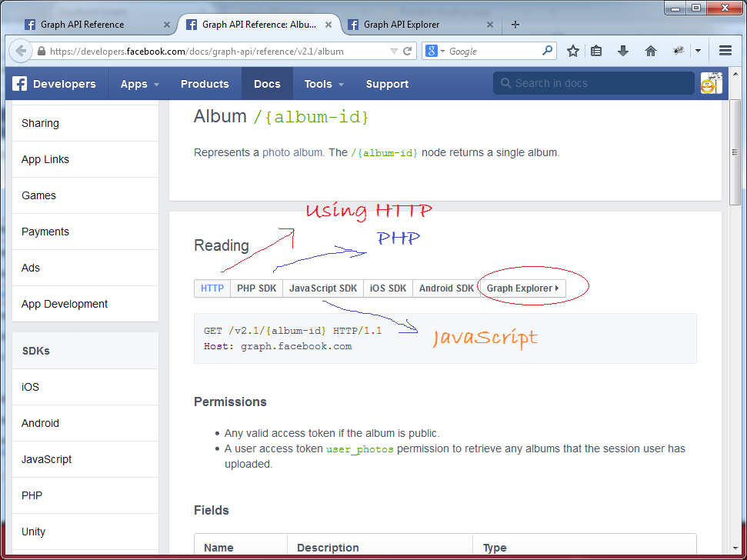The height and width of the screenshot is (560, 747).
Task: Select the iOS SDK code tab
Action: pyautogui.click(x=388, y=288)
